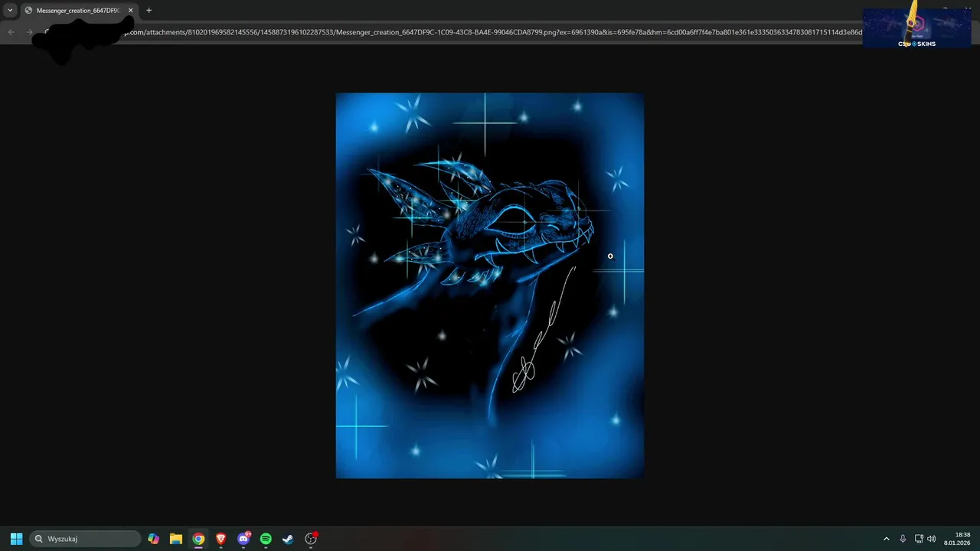Open the volume speaker tray icon
980x551 pixels.
pyautogui.click(x=932, y=539)
